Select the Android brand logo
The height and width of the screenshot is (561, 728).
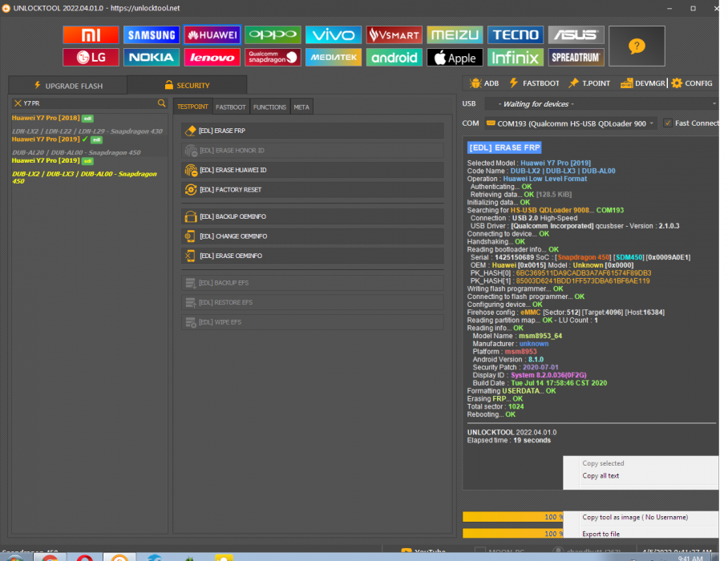(394, 58)
